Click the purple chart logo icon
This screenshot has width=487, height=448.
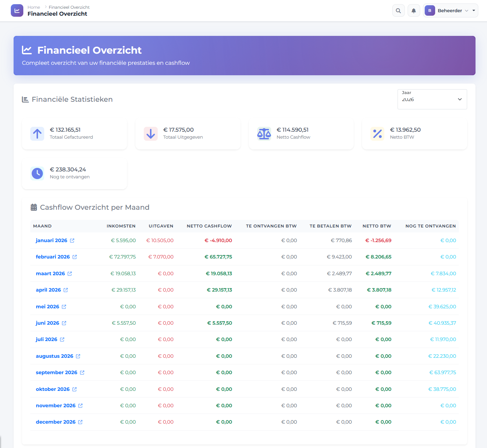point(17,10)
